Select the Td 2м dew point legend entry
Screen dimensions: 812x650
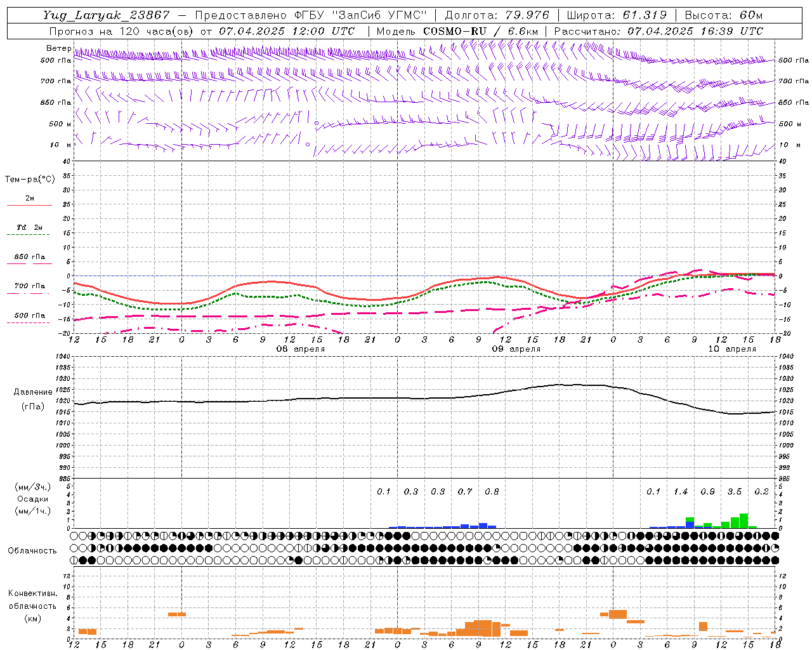pos(29,227)
